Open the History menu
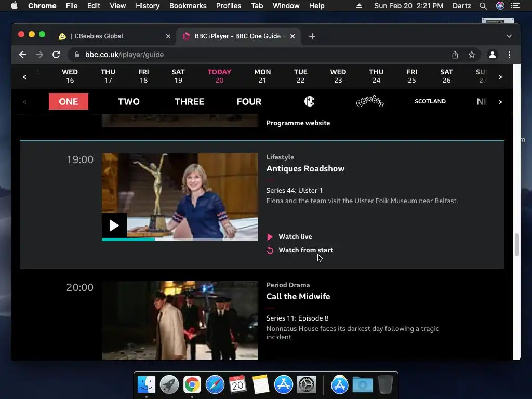The width and height of the screenshot is (532, 399). pyautogui.click(x=148, y=6)
